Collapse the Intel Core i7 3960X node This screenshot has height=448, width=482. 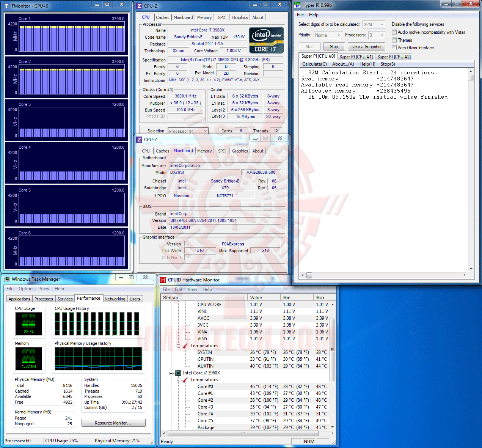pos(171,373)
